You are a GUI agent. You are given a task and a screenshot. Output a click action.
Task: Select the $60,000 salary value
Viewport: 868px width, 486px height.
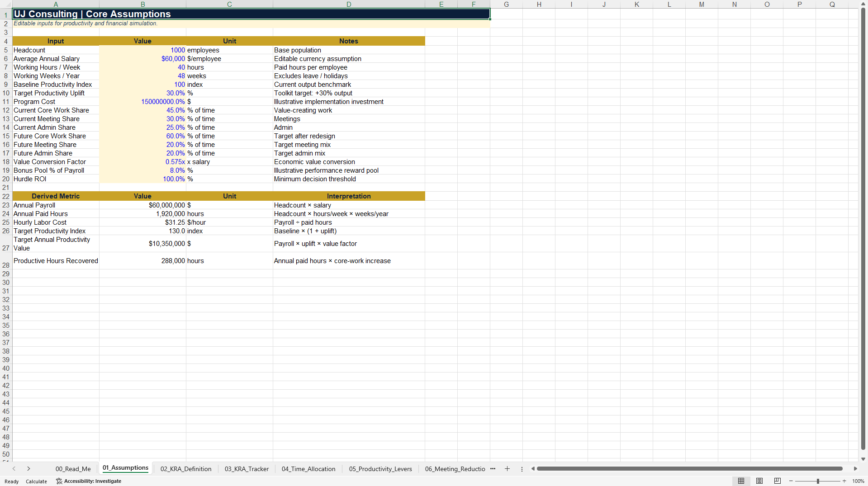pos(142,59)
